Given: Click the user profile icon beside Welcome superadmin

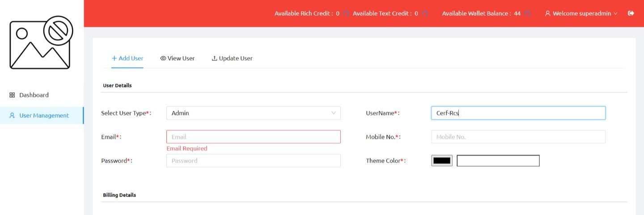Looking at the screenshot, I should (547, 13).
